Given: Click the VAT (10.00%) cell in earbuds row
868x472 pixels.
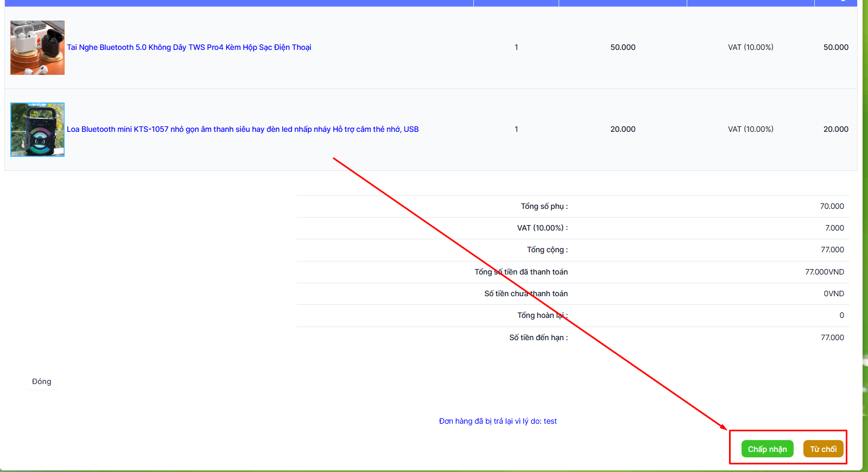Looking at the screenshot, I should [750, 48].
